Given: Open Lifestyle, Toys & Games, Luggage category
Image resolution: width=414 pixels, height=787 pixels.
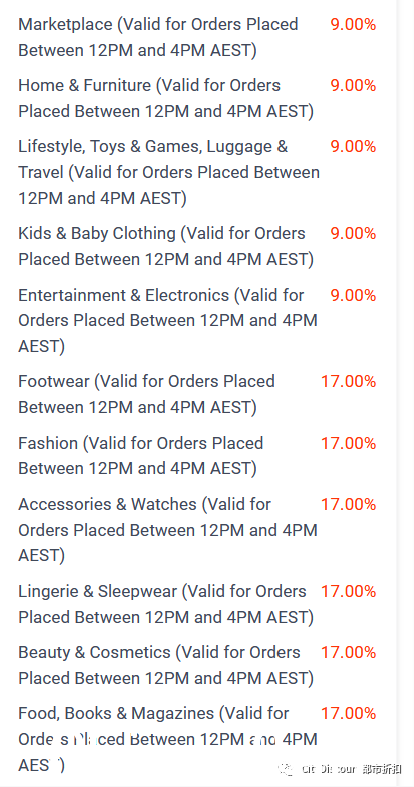Looking at the screenshot, I should pos(169,172).
